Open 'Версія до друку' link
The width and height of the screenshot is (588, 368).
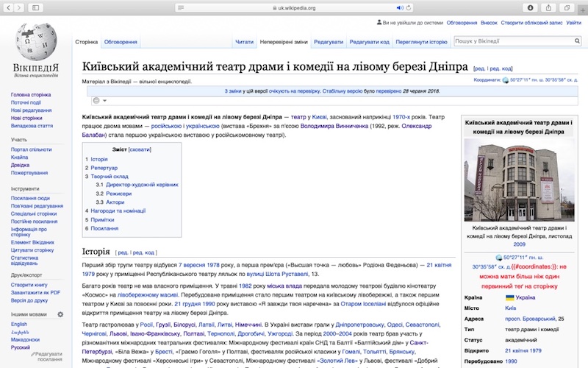point(29,300)
